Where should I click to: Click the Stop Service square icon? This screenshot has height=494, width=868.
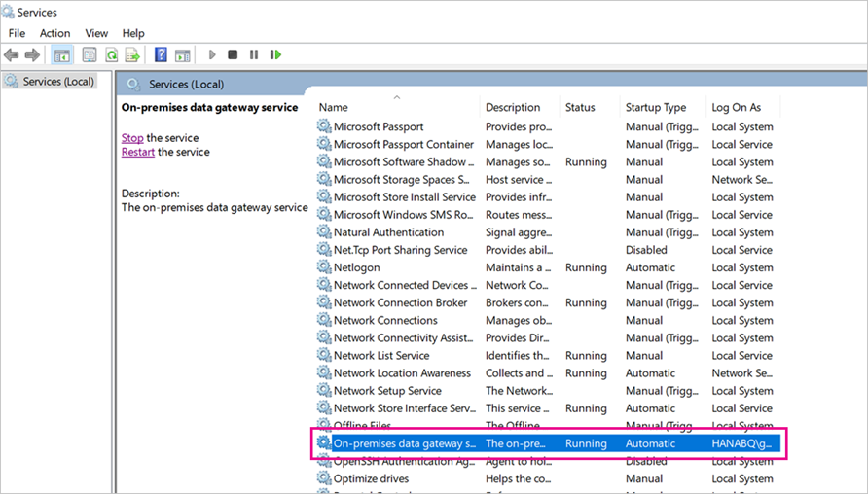point(233,55)
